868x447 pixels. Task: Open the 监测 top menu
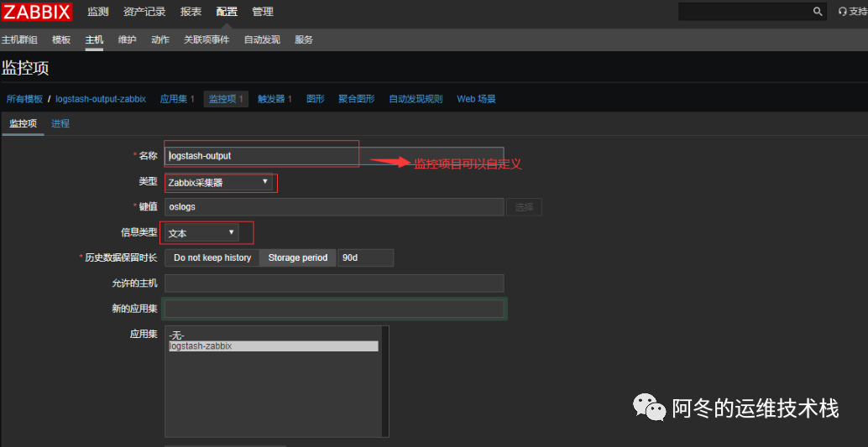[x=98, y=12]
